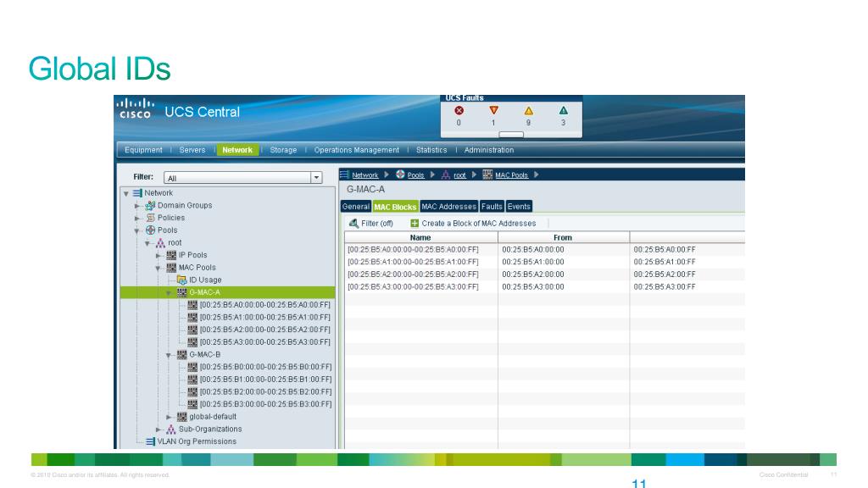Click the MAC Pools icon in tree
This screenshot has height=488, width=868.
[171, 268]
